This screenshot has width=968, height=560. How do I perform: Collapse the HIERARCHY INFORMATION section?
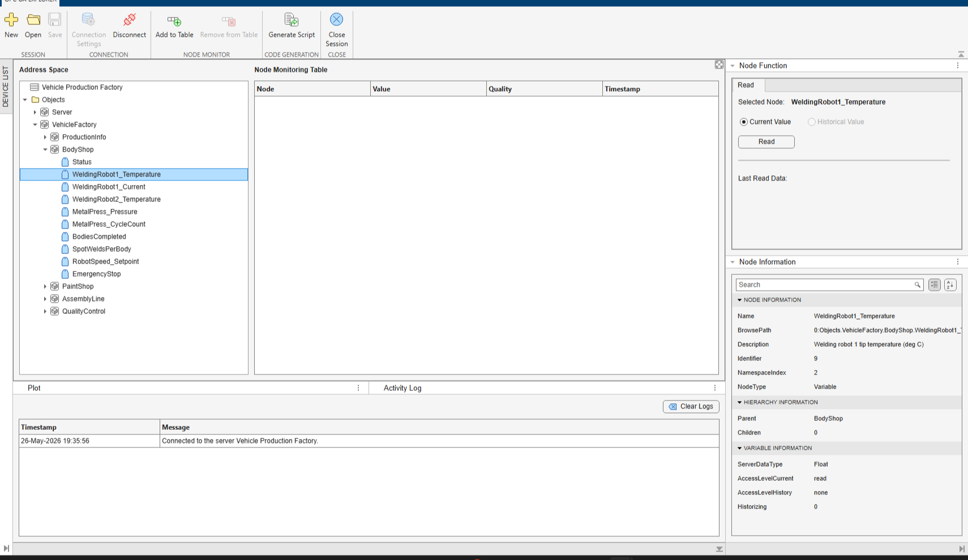point(739,403)
